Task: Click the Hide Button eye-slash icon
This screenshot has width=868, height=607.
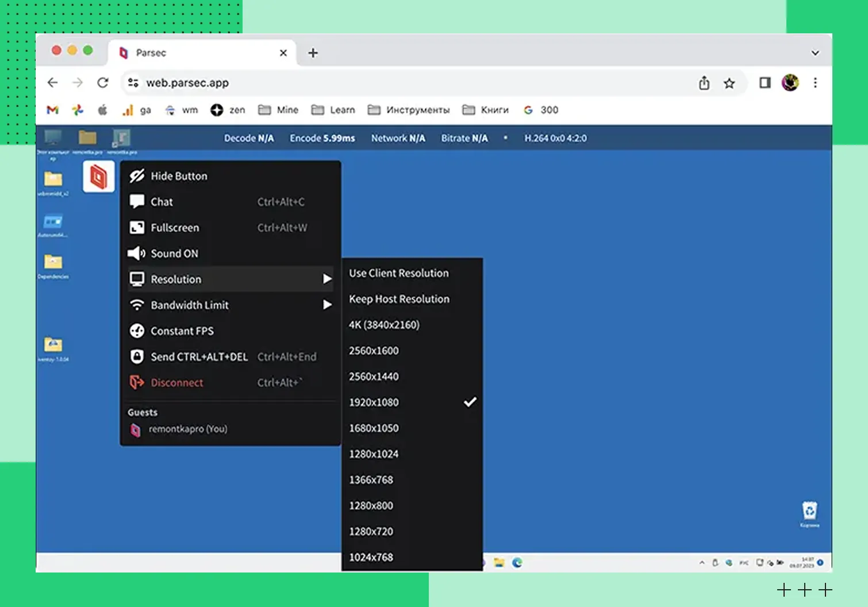Action: [137, 176]
